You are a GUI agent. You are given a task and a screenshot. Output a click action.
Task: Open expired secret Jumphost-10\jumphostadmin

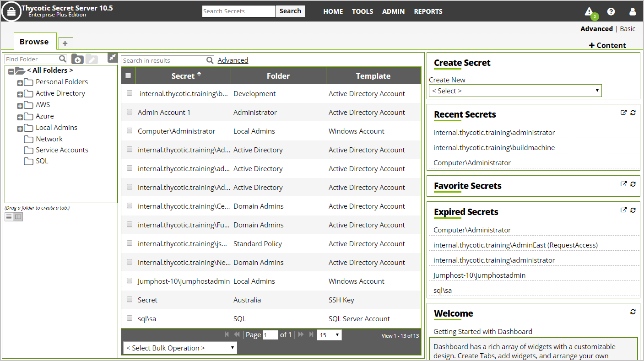(479, 275)
